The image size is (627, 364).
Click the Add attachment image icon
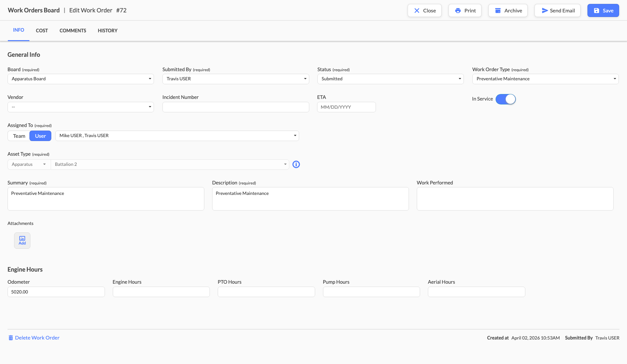coord(22,241)
